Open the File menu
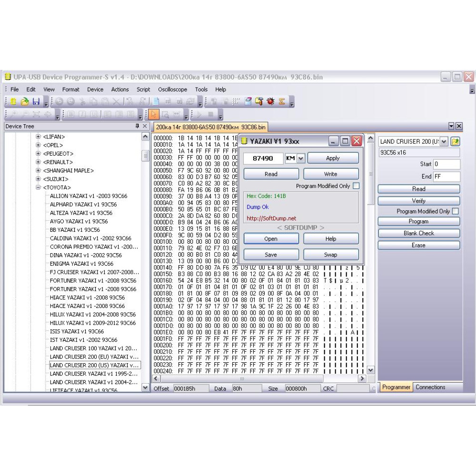The height and width of the screenshot is (476, 476). 14,89
